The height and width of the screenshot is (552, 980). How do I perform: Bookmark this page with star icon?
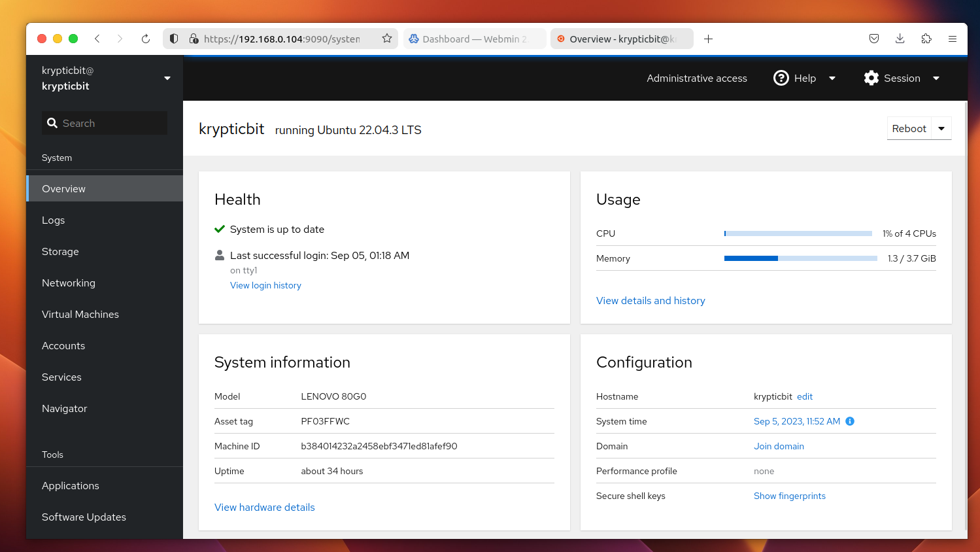click(x=387, y=39)
